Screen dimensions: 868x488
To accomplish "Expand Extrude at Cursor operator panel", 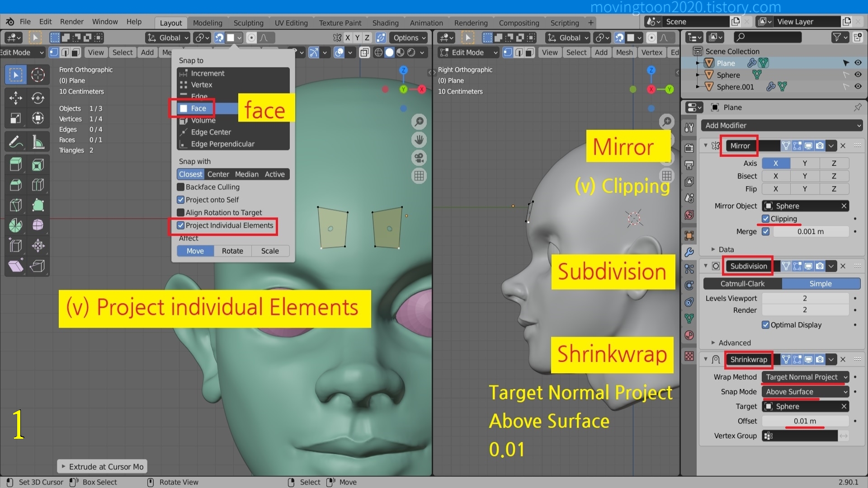I will tap(102, 467).
